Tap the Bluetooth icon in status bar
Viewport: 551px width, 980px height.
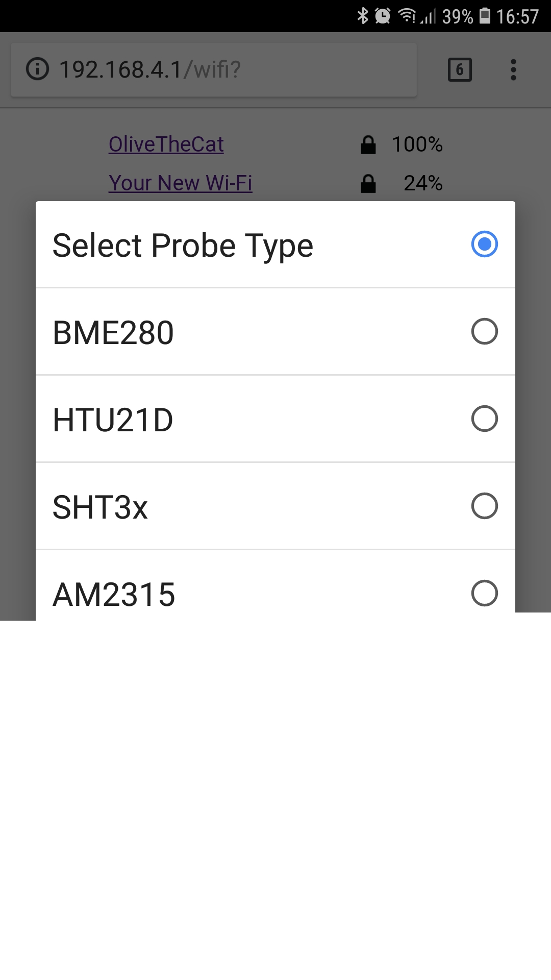click(x=363, y=16)
